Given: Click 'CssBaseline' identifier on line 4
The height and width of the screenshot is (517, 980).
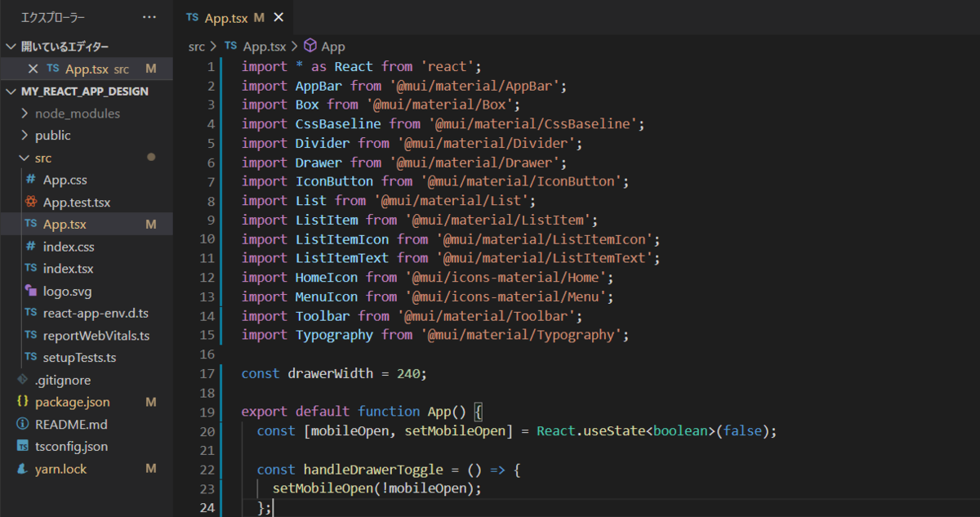Looking at the screenshot, I should (x=338, y=124).
